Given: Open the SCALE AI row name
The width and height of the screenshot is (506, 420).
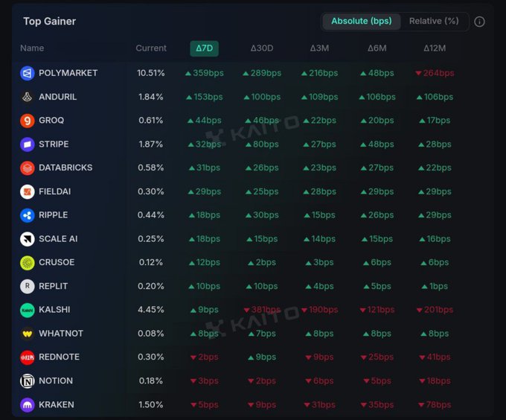Looking at the screenshot, I should pos(58,239).
